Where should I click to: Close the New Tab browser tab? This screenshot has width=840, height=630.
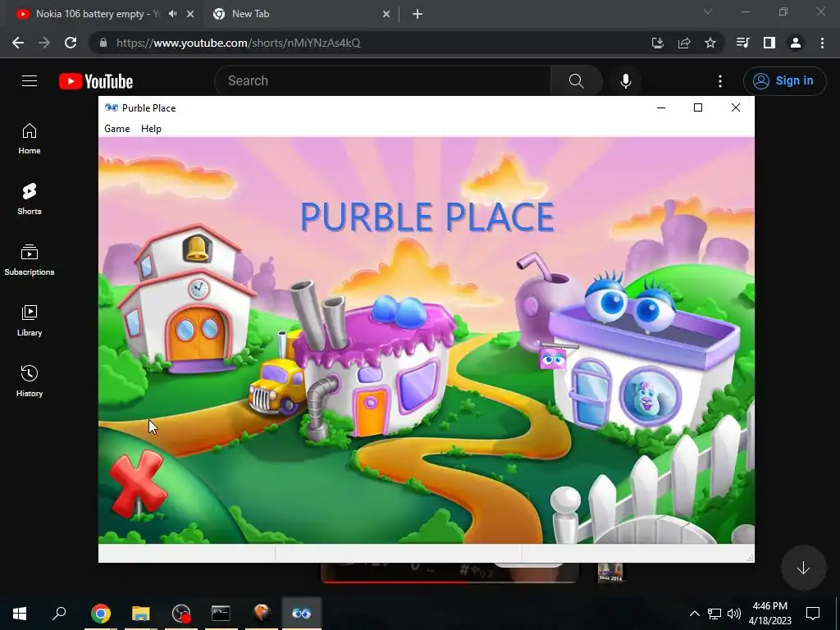coord(386,14)
